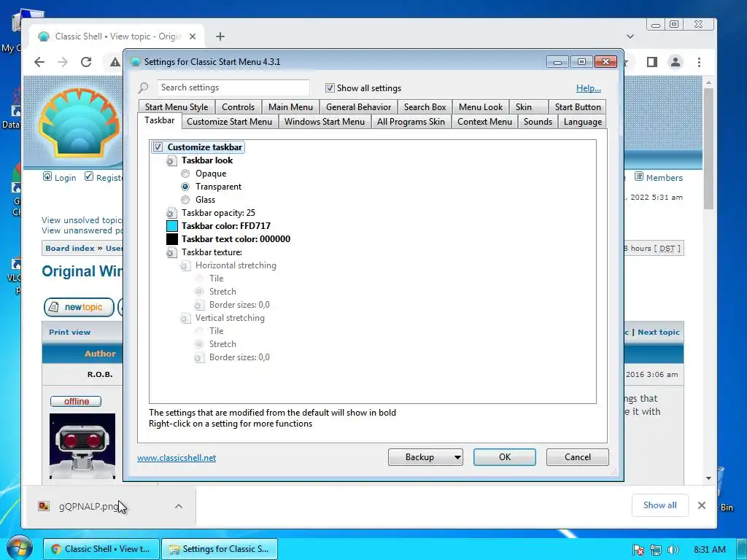Screen dimensions: 747x560
Task: Click Classic Shell taskbar button in Chrome
Action: 101,549
